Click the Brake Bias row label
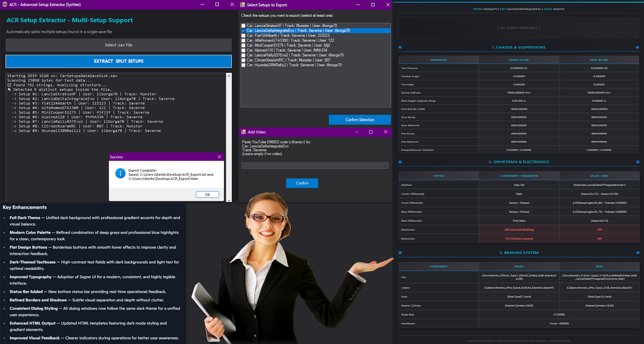 407,315
